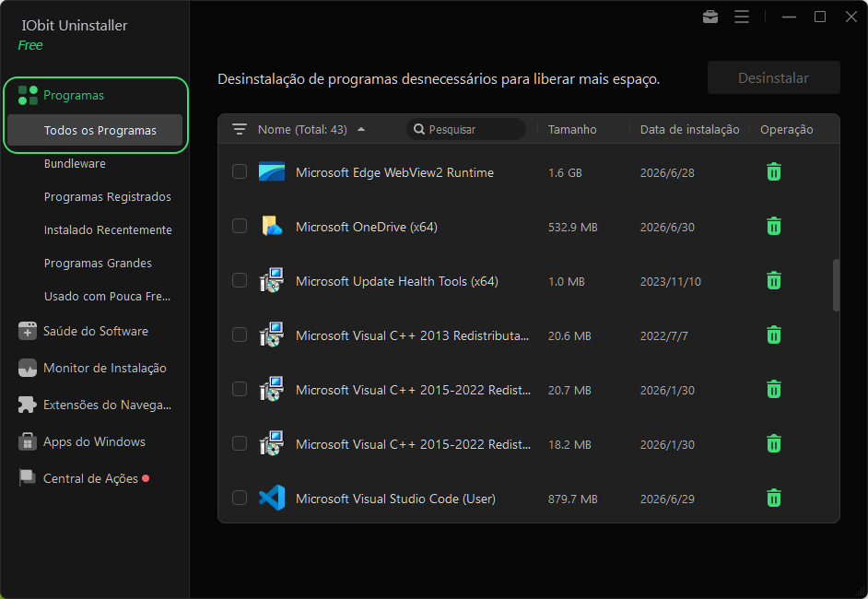The height and width of the screenshot is (599, 868).
Task: Check the box for Microsoft Edge WebView2 Runtime
Action: pyautogui.click(x=240, y=171)
